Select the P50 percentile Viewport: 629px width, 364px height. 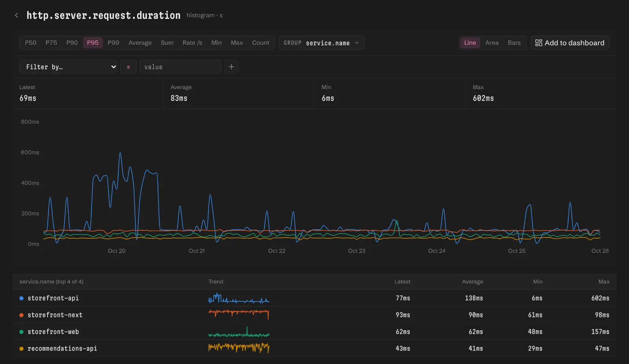31,43
